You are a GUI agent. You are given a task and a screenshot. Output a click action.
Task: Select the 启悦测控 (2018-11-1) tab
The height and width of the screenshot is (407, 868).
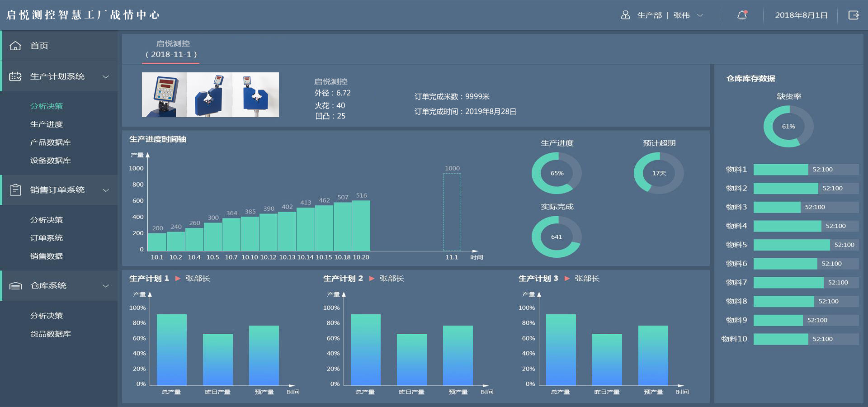(171, 49)
